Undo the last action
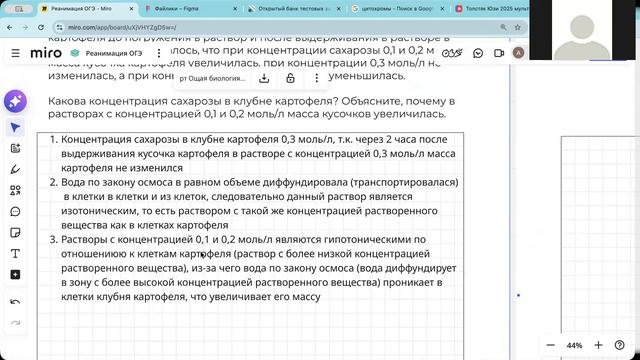 click(x=15, y=302)
